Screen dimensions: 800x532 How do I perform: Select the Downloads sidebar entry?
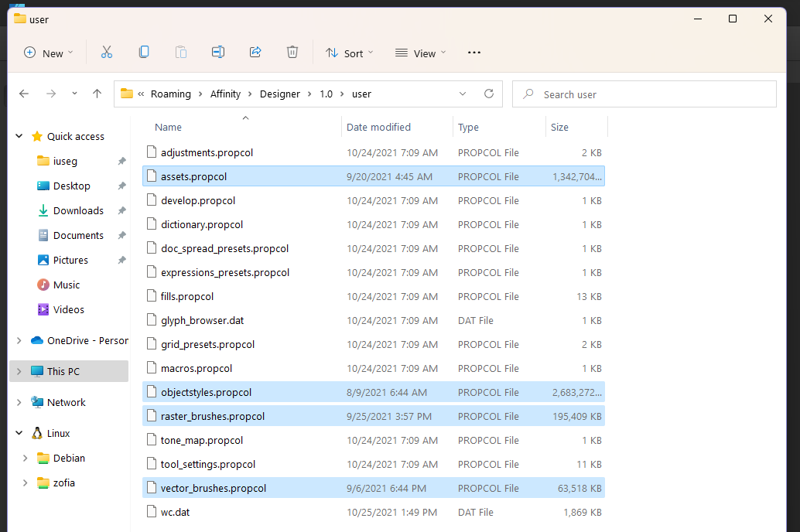point(78,210)
